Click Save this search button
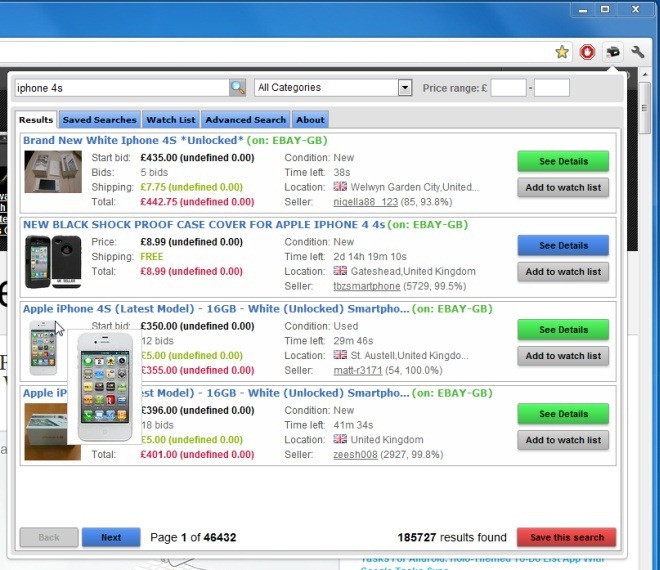 click(x=567, y=537)
